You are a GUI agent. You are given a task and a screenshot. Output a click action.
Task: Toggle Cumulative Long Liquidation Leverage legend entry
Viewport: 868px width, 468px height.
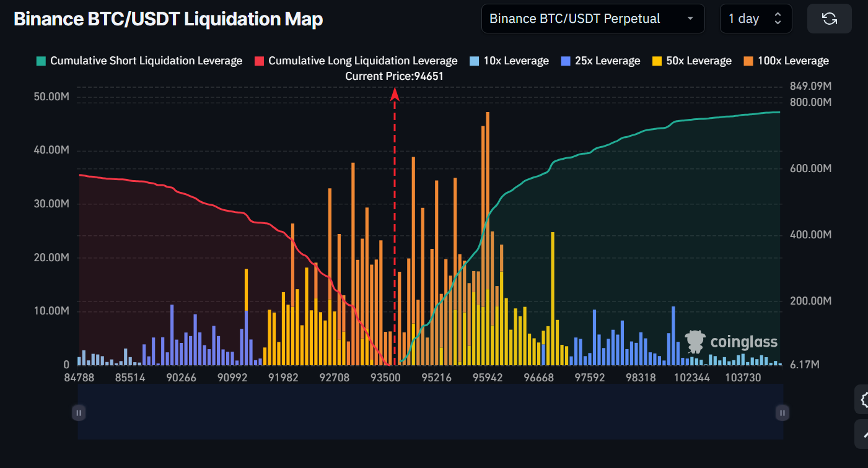pos(356,61)
